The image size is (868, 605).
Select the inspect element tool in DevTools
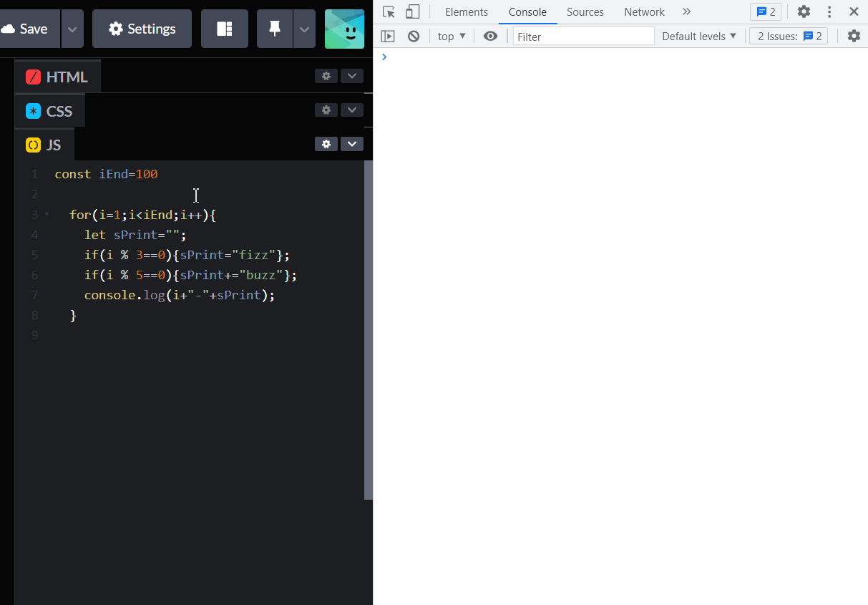(x=389, y=11)
